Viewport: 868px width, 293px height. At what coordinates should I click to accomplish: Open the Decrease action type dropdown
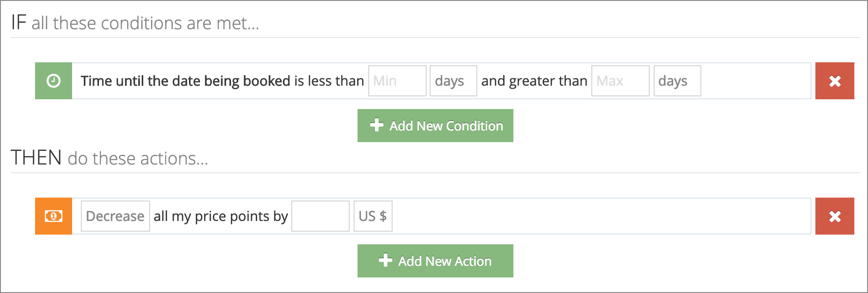pos(115,216)
